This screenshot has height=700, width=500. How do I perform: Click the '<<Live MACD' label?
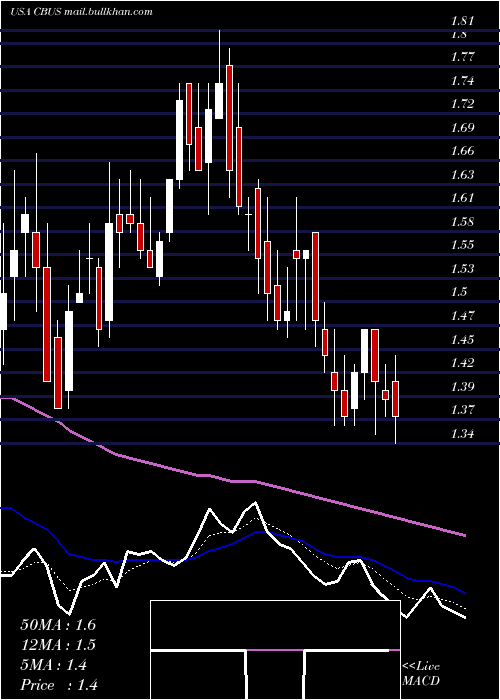click(x=421, y=674)
